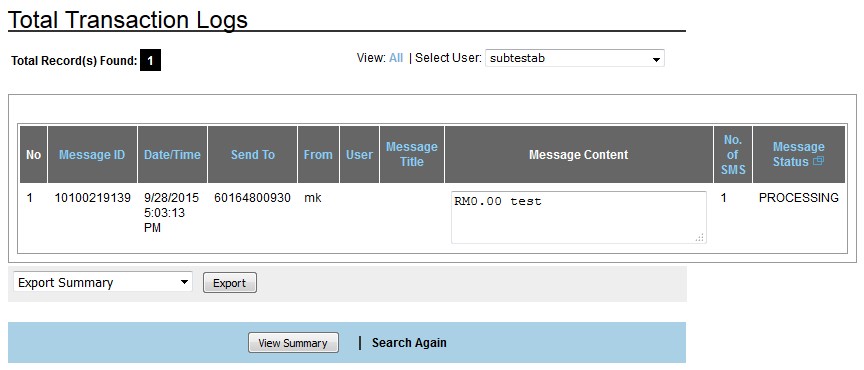Click the total records count badge 1
864x370 pixels.
click(x=150, y=61)
